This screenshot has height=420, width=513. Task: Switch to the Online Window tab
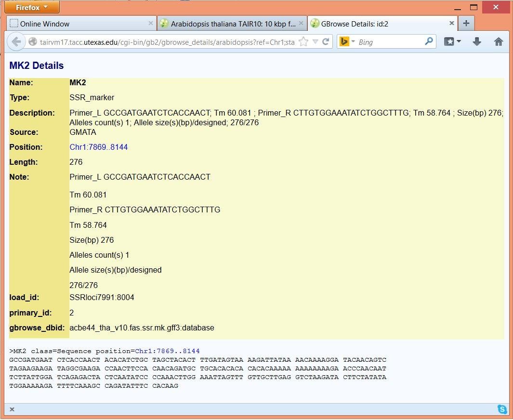[81, 24]
